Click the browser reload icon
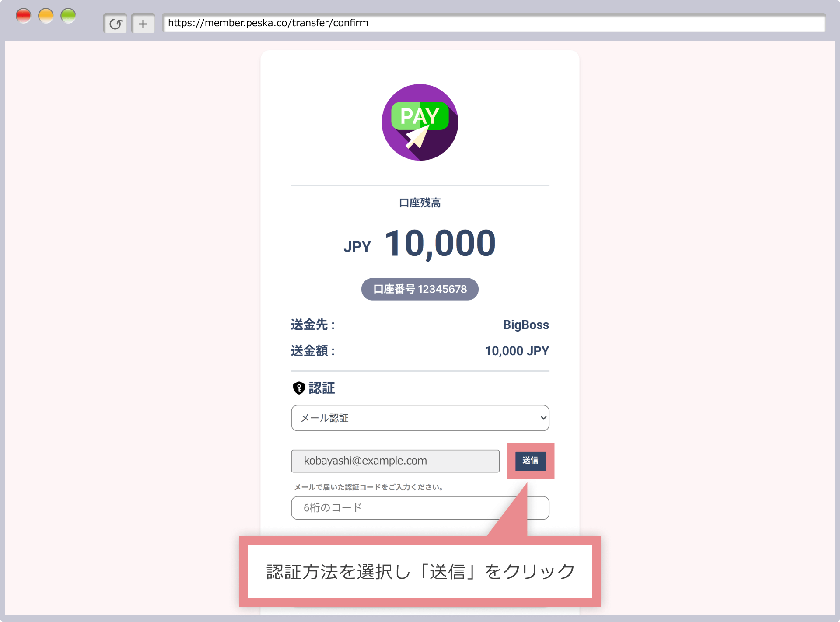 [115, 24]
